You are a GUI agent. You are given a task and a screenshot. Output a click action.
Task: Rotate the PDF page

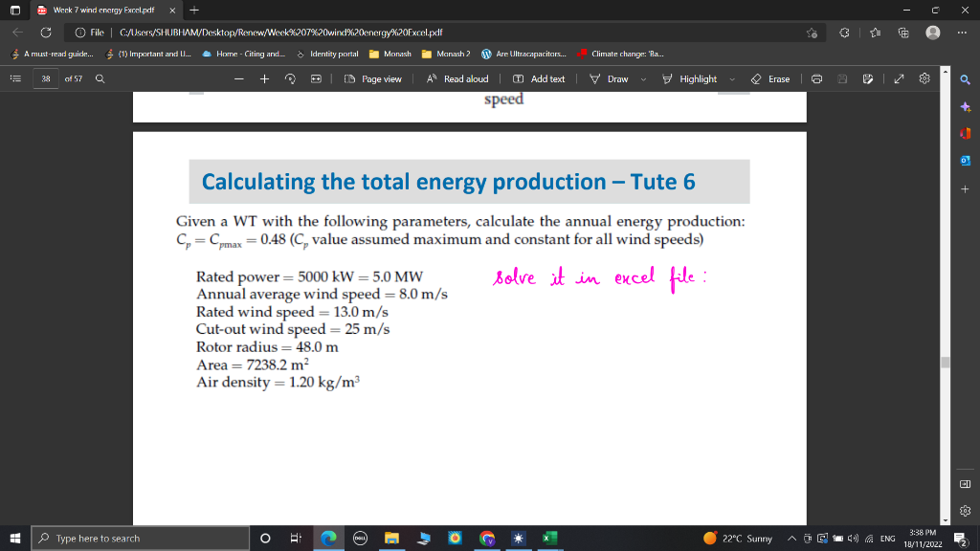tap(290, 78)
